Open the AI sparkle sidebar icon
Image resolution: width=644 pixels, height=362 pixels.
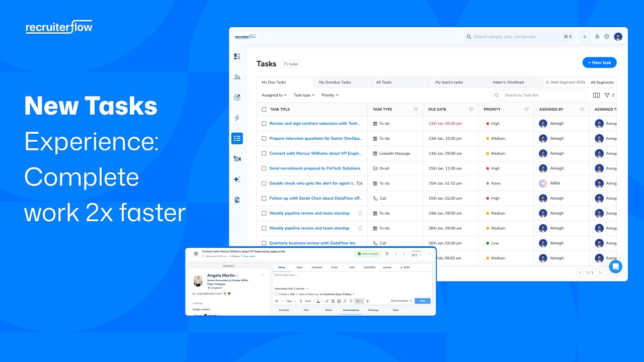pos(237,179)
